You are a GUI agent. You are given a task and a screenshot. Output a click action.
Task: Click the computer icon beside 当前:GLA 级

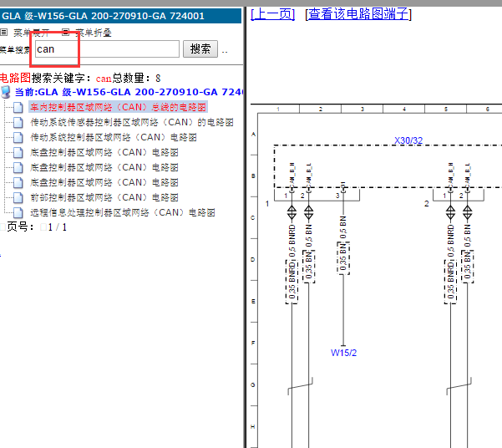(x=6, y=92)
